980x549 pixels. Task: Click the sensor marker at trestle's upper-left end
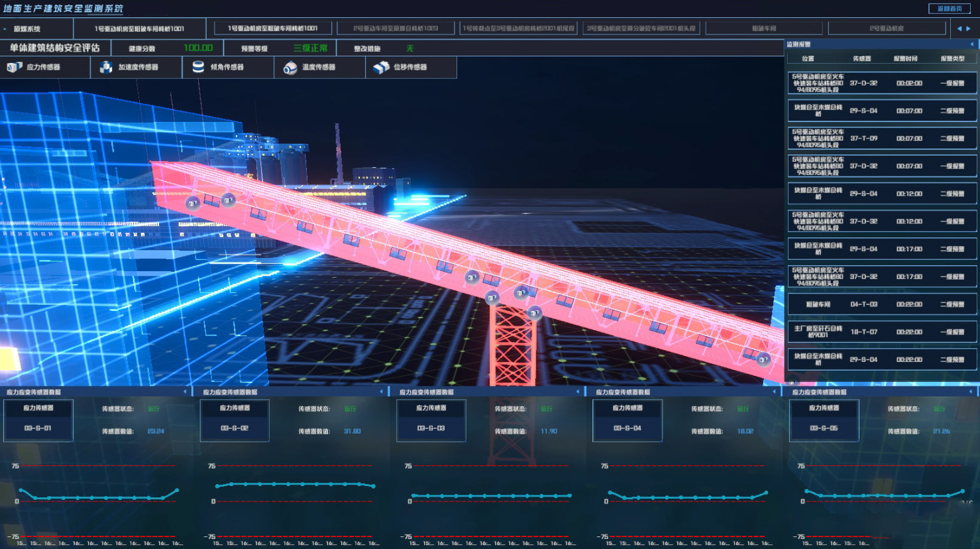193,203
